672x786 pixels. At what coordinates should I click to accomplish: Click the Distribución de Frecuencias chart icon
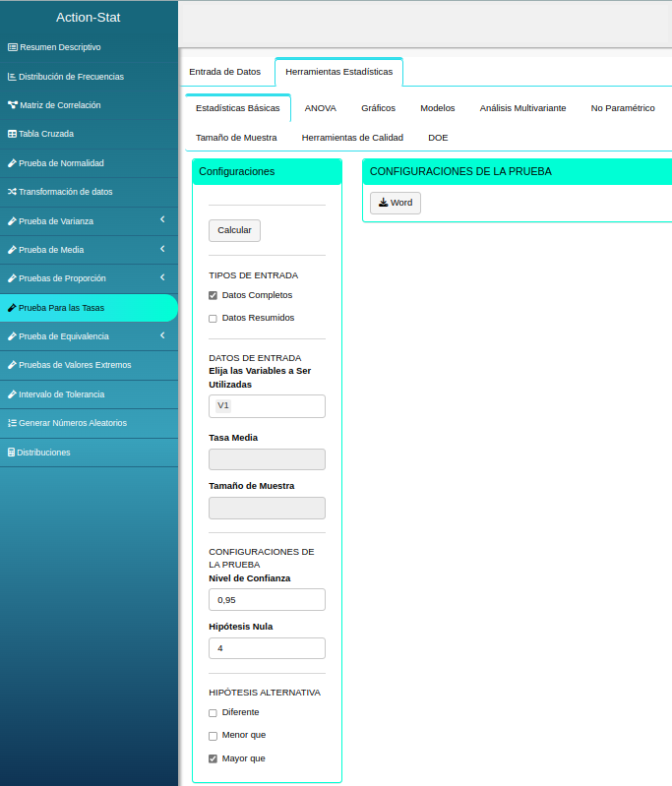click(12, 77)
